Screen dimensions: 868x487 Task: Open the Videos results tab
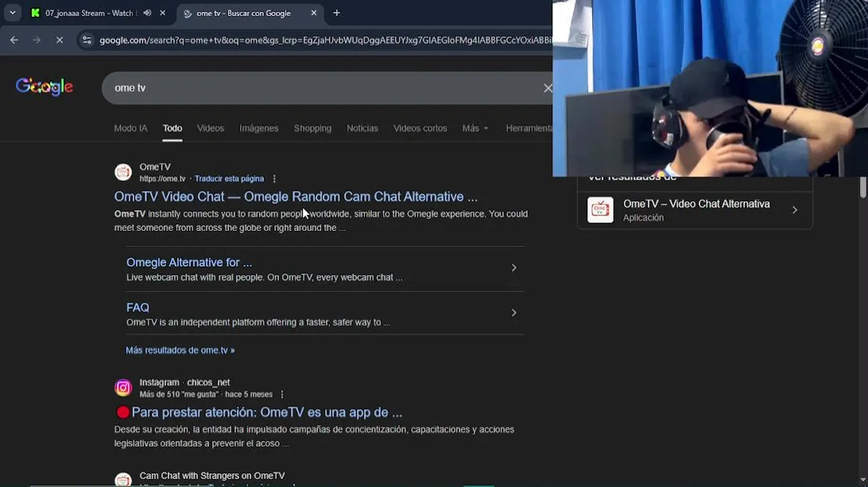click(210, 128)
